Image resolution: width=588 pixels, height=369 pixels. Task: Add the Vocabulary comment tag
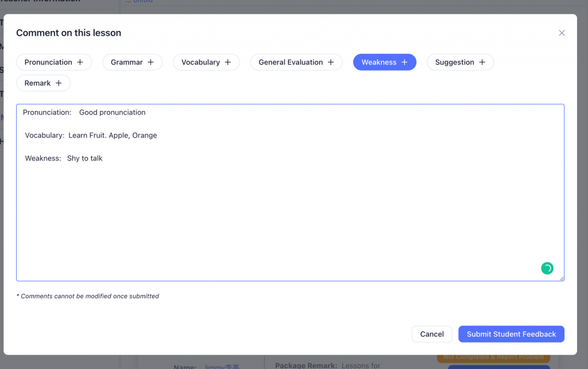(206, 62)
